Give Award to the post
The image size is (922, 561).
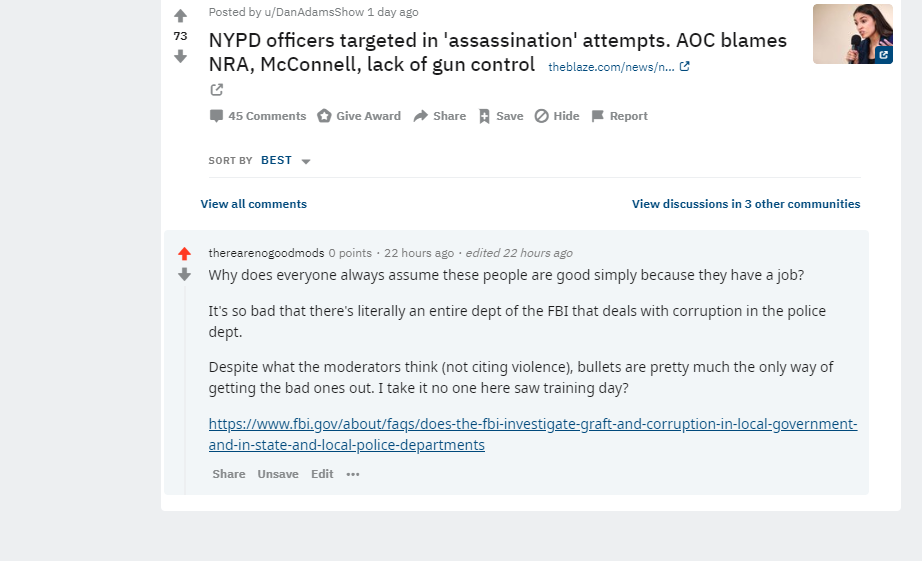pyautogui.click(x=359, y=116)
